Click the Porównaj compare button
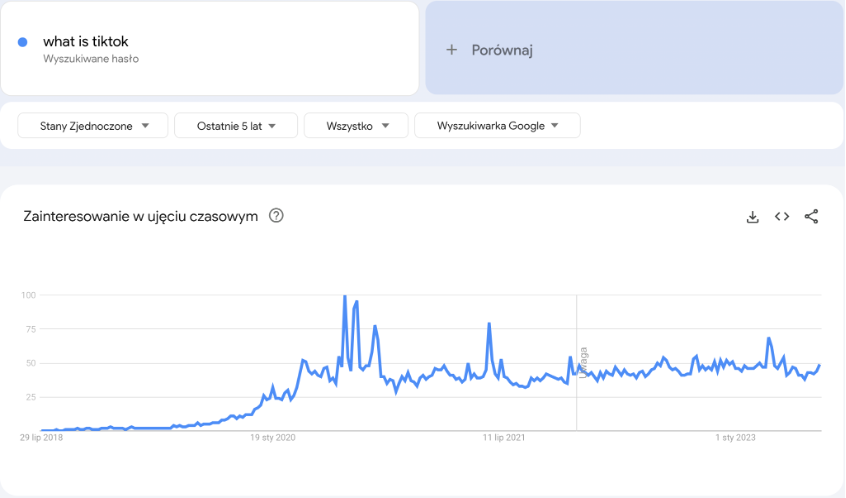The width and height of the screenshot is (846, 498). click(502, 50)
